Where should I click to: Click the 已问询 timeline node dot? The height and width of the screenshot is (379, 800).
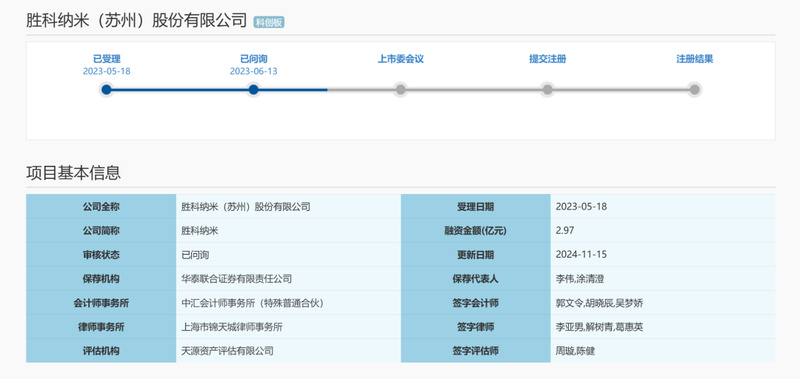tap(254, 90)
